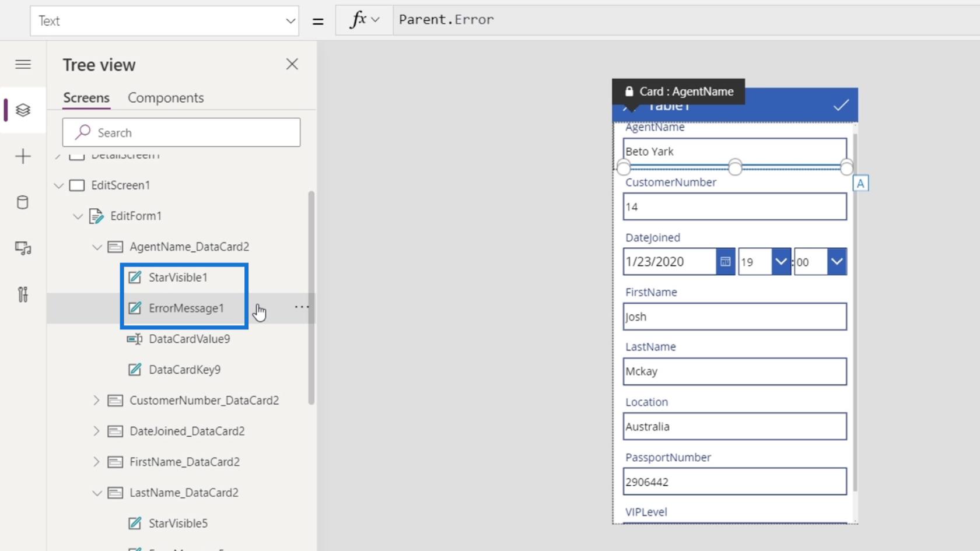980x551 pixels.
Task: Collapse the LastName_DataCard2 node
Action: coord(97,493)
